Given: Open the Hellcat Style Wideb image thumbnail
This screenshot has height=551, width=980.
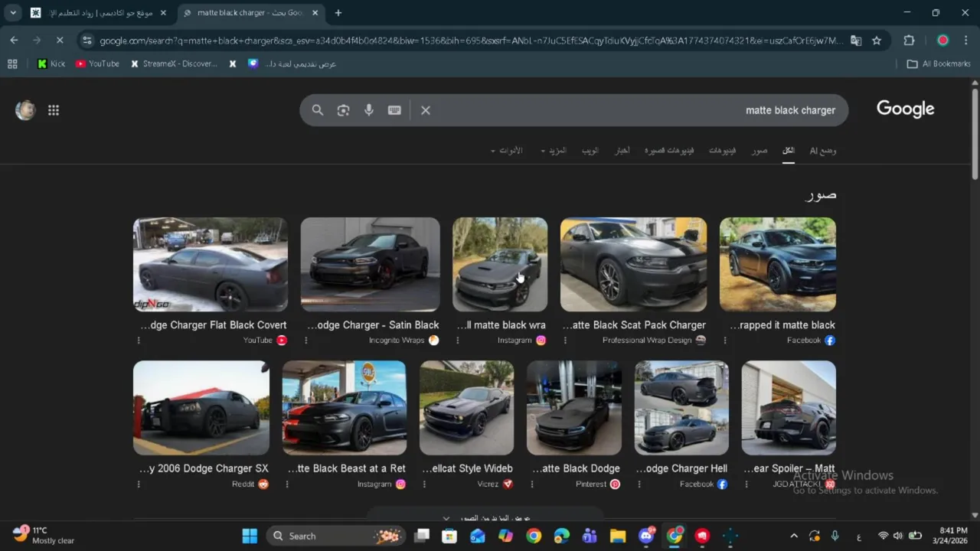Looking at the screenshot, I should (467, 408).
